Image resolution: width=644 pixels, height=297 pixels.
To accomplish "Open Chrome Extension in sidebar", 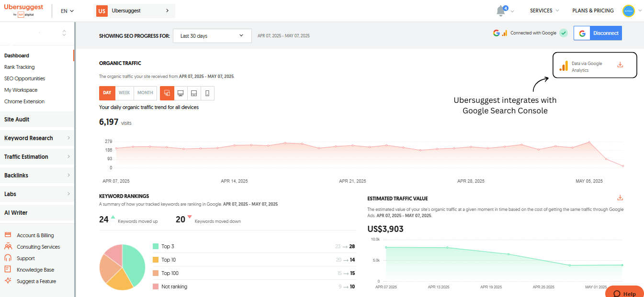I will click(x=24, y=101).
